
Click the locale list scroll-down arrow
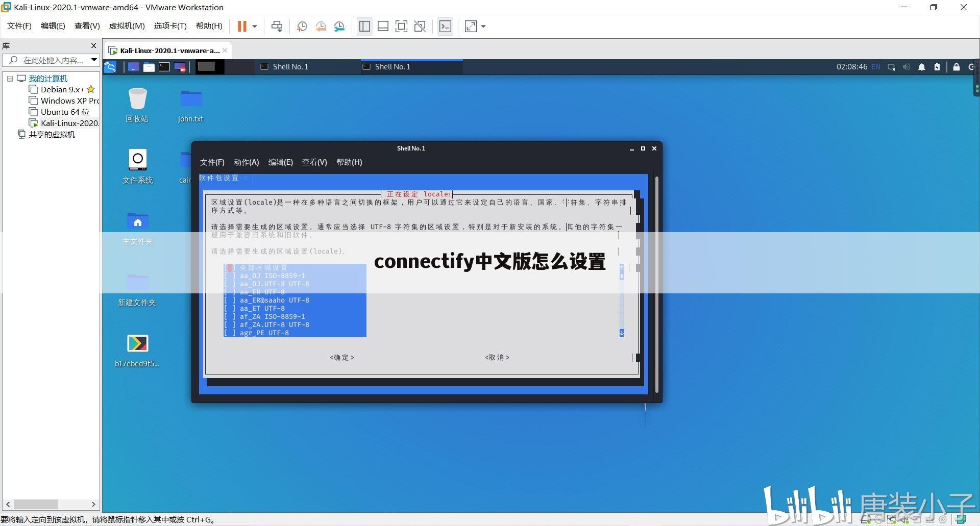[x=622, y=333]
